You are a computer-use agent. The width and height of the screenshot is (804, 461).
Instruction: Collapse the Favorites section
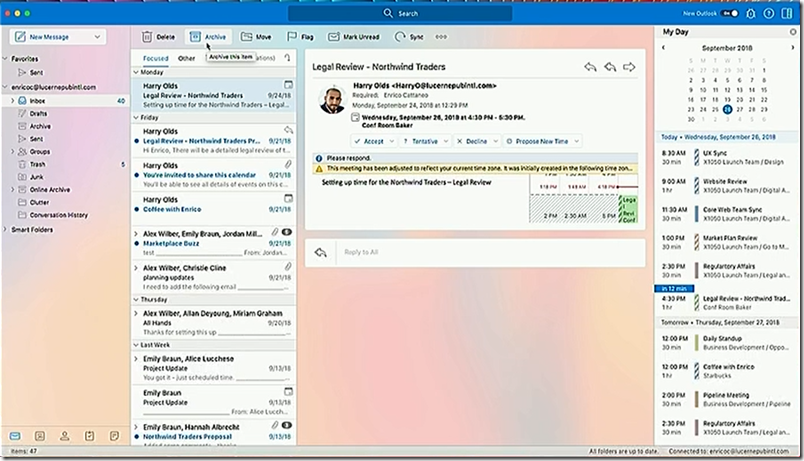[x=5, y=58]
